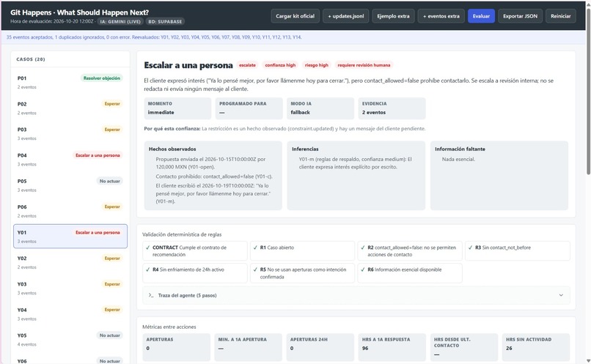Click the confianza high badge

click(280, 65)
